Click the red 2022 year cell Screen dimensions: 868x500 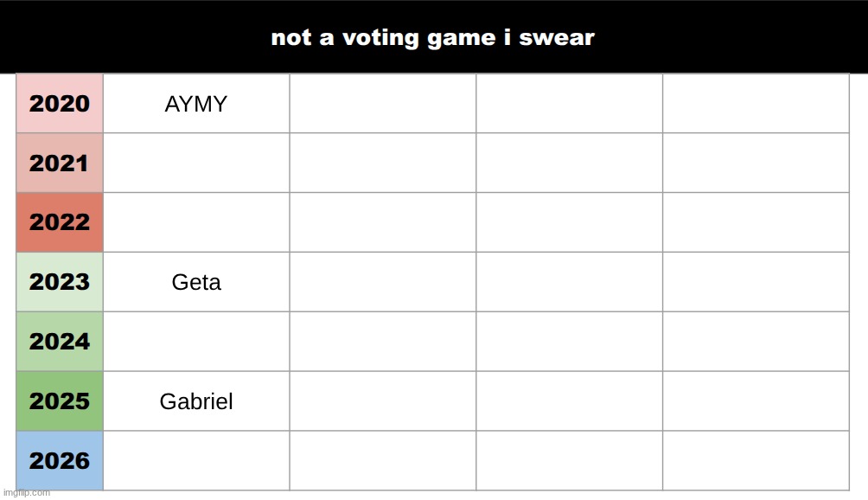coord(60,222)
